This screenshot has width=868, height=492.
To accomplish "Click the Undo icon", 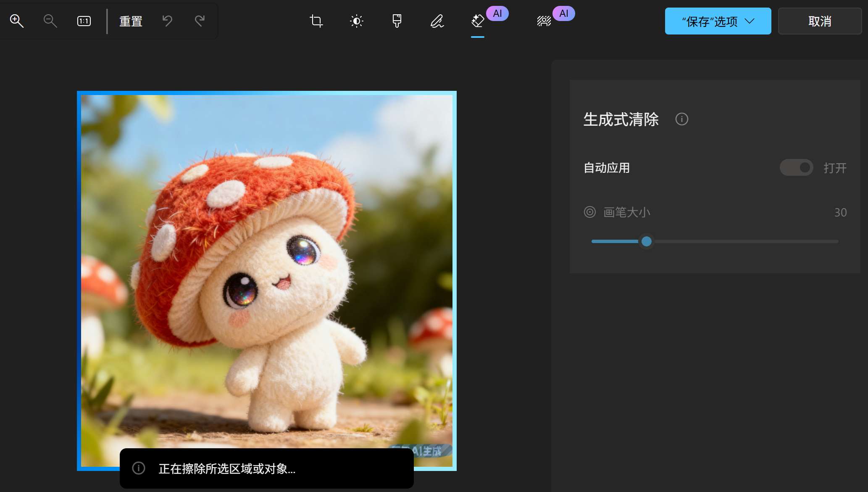I will tap(167, 21).
